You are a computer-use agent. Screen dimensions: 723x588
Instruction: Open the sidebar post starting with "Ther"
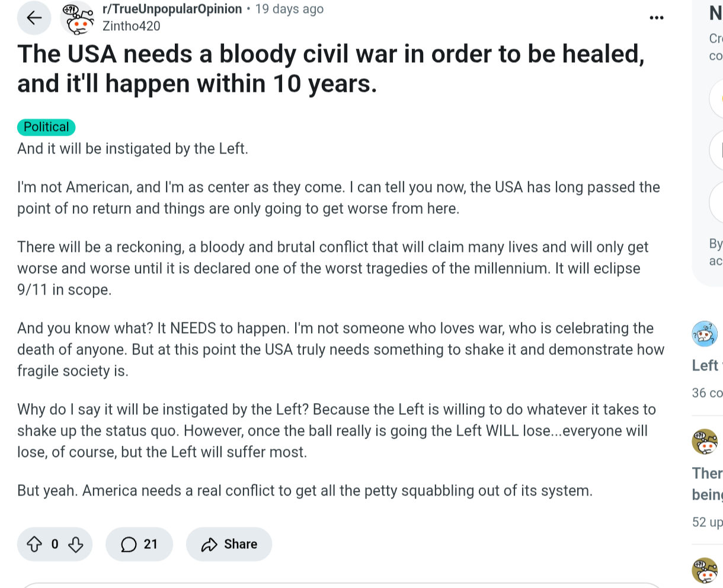707,473
